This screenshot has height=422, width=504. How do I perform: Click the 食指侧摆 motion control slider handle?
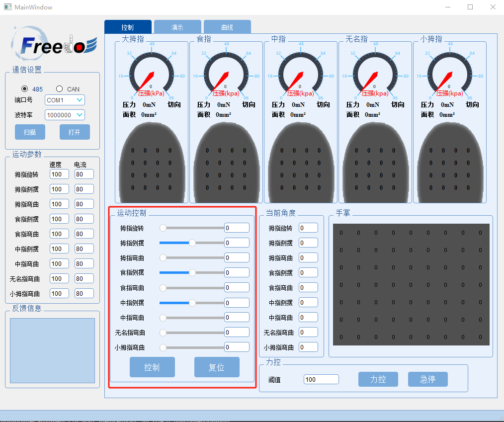click(192, 272)
